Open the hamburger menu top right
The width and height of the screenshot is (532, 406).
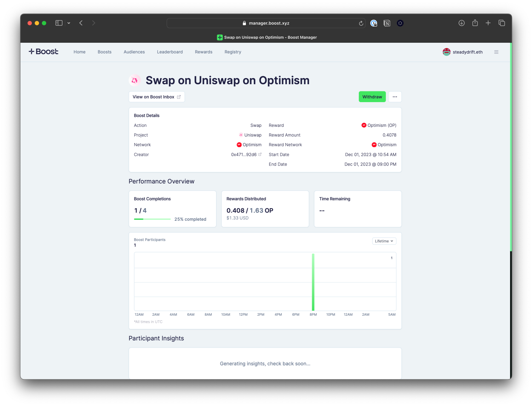click(496, 52)
